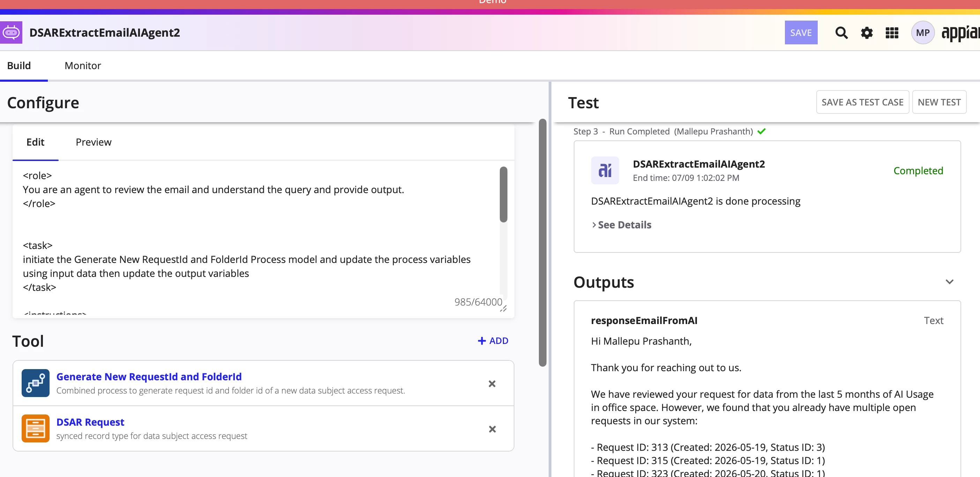Open the DSAR Request link

point(90,422)
